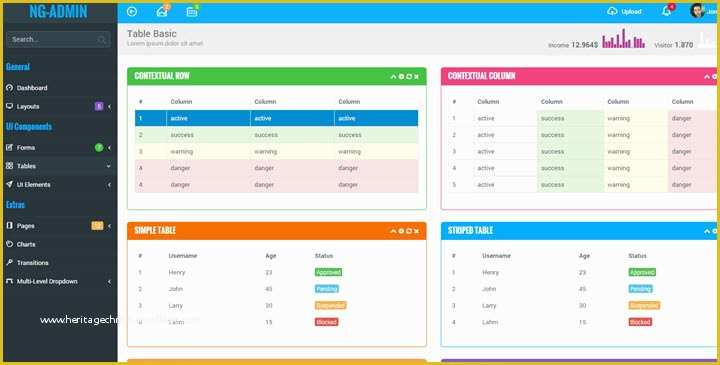
Task: Click the Status header in Striped Table
Action: [637, 256]
